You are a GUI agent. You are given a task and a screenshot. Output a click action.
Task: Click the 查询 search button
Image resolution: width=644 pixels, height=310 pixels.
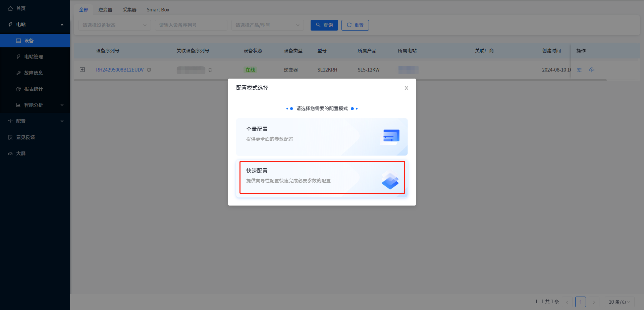pyautogui.click(x=324, y=25)
